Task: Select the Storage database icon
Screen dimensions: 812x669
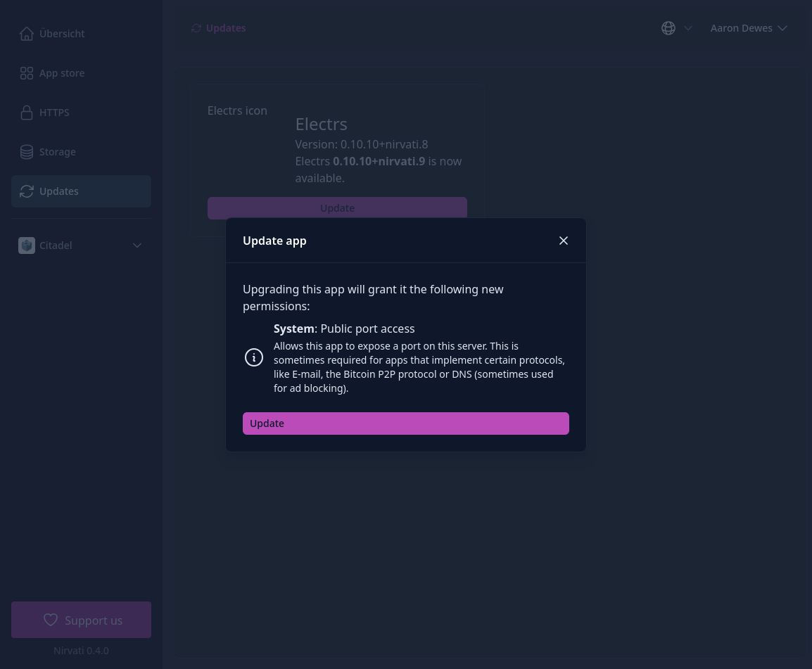Action: [x=27, y=151]
